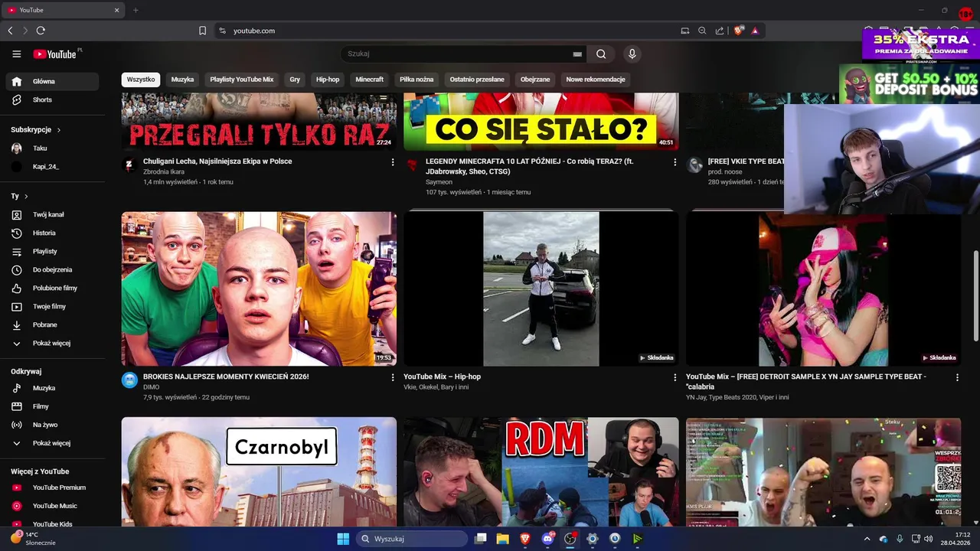Viewport: 980px width, 551px height.
Task: Open Główna home in sidebar
Action: pos(53,81)
